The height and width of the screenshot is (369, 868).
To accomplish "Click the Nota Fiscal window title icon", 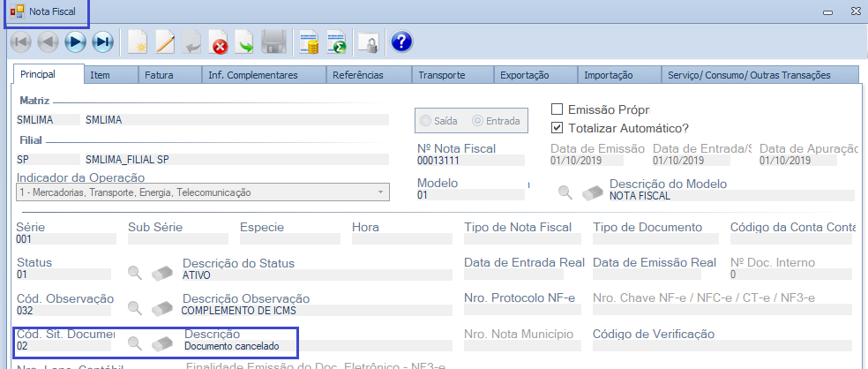I will coord(17,11).
